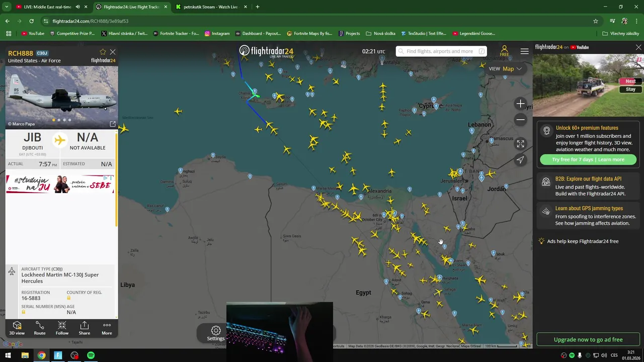Open the CES language indicator in tray
The width and height of the screenshot is (644, 362).
(x=614, y=355)
